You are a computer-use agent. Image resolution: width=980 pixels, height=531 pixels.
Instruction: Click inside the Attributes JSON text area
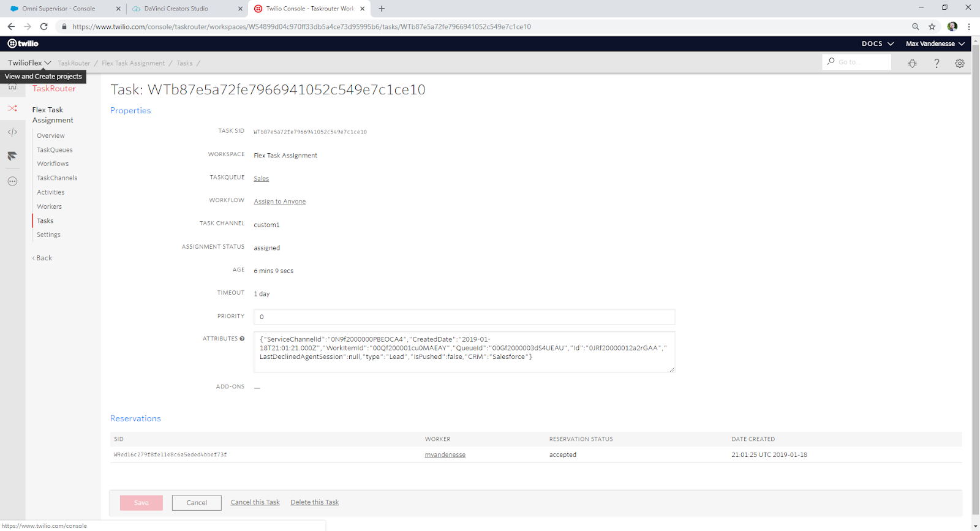click(x=464, y=352)
